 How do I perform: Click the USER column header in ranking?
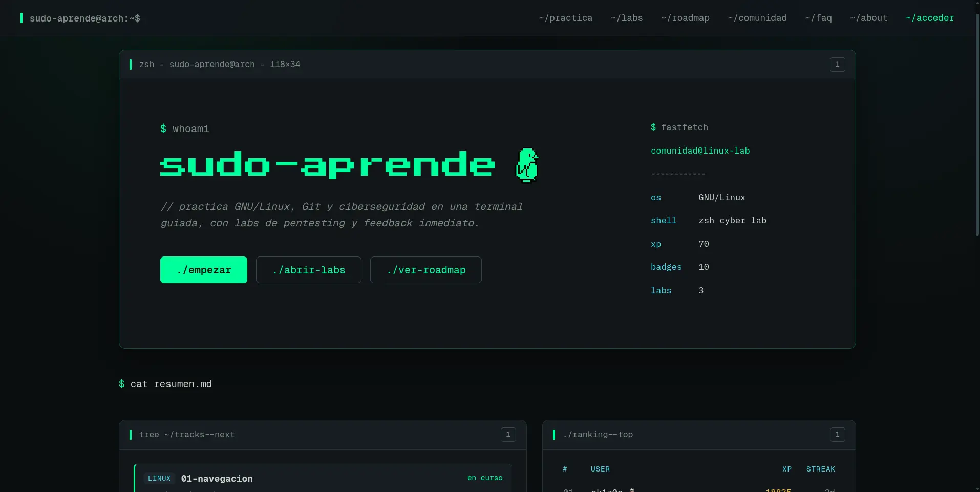coord(600,469)
